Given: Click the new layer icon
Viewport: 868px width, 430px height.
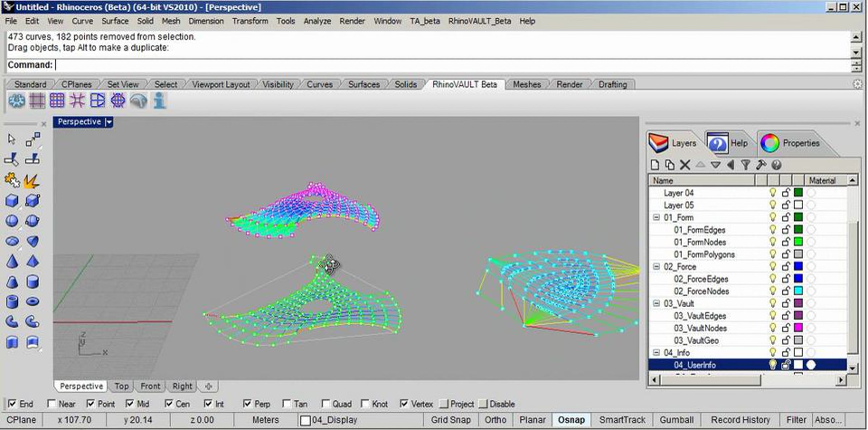Looking at the screenshot, I should click(x=655, y=165).
